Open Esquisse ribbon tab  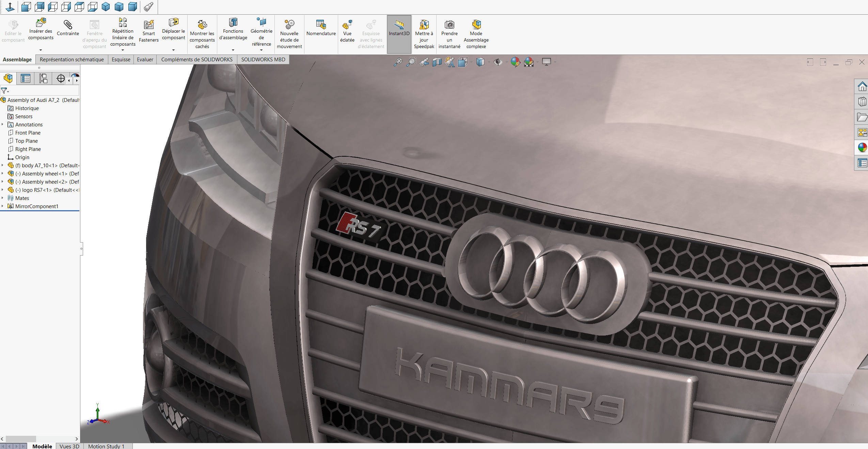click(121, 60)
